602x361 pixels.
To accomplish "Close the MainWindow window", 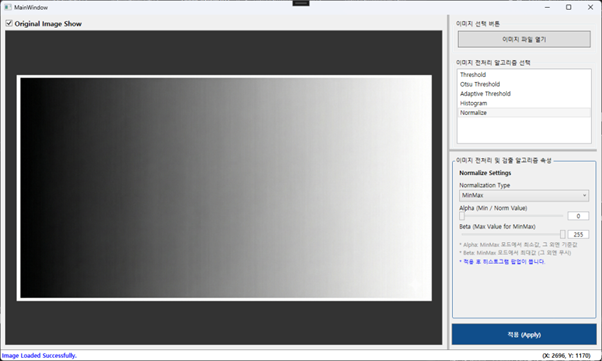I will [590, 7].
